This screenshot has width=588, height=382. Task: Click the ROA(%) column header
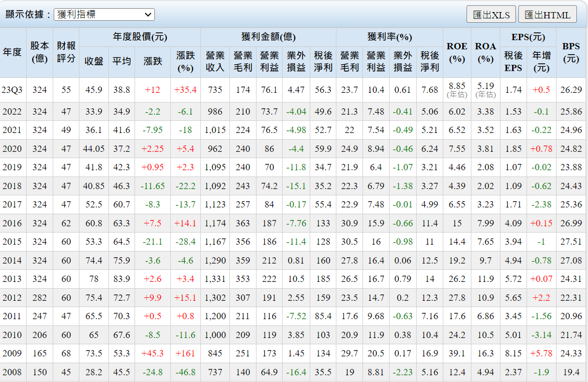tap(485, 52)
